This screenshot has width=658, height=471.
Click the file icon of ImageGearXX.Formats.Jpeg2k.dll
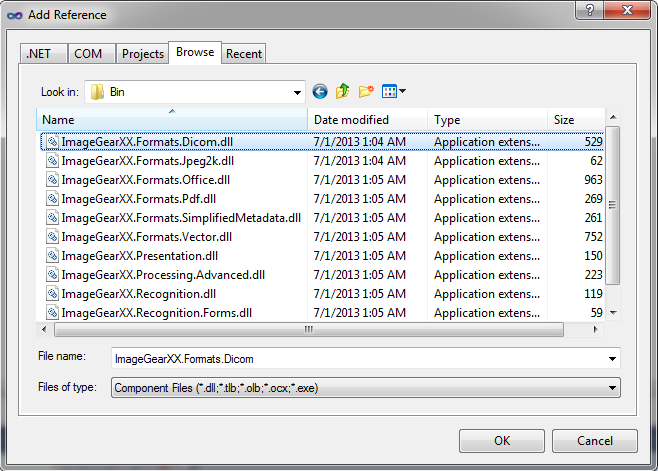point(52,161)
